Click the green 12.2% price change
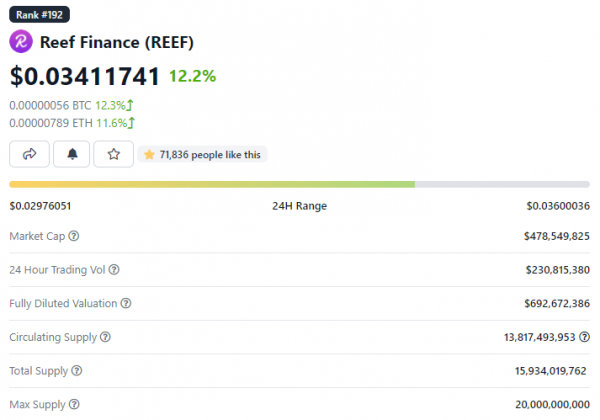600x420 pixels. 192,76
